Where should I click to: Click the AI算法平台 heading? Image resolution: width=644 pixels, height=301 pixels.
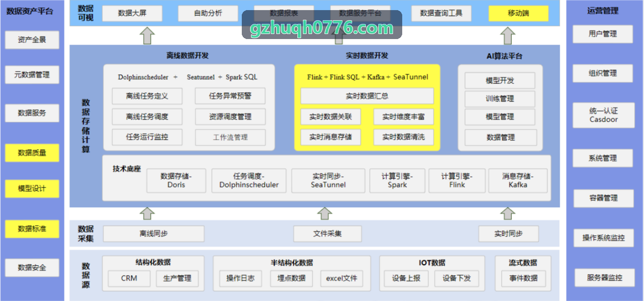pos(504,56)
